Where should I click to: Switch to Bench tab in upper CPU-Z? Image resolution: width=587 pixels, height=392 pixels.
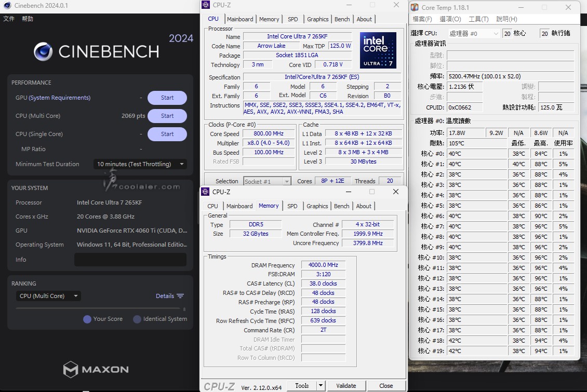[342, 19]
